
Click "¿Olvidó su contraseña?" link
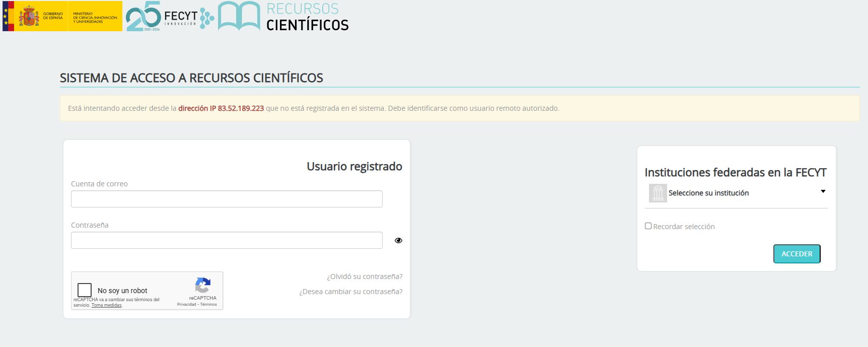pos(365,276)
